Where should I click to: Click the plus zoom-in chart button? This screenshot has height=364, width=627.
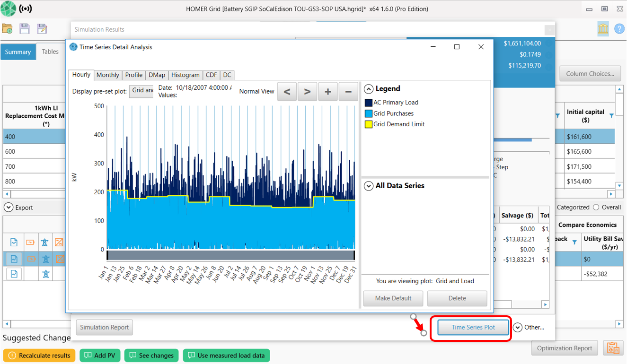328,92
